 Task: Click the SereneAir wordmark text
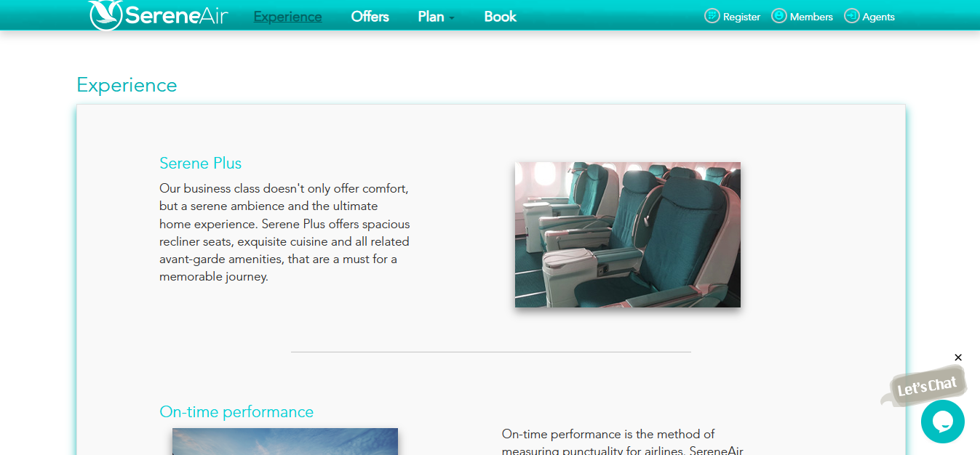click(x=176, y=15)
